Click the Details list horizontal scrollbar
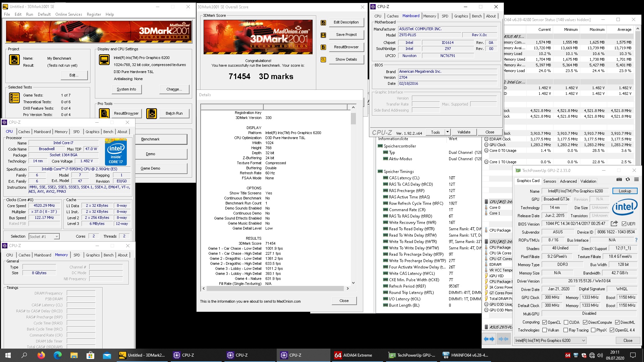 [x=276, y=288]
